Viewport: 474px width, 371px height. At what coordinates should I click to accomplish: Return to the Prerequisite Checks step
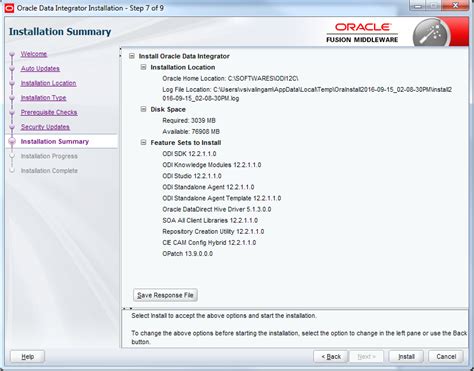49,112
